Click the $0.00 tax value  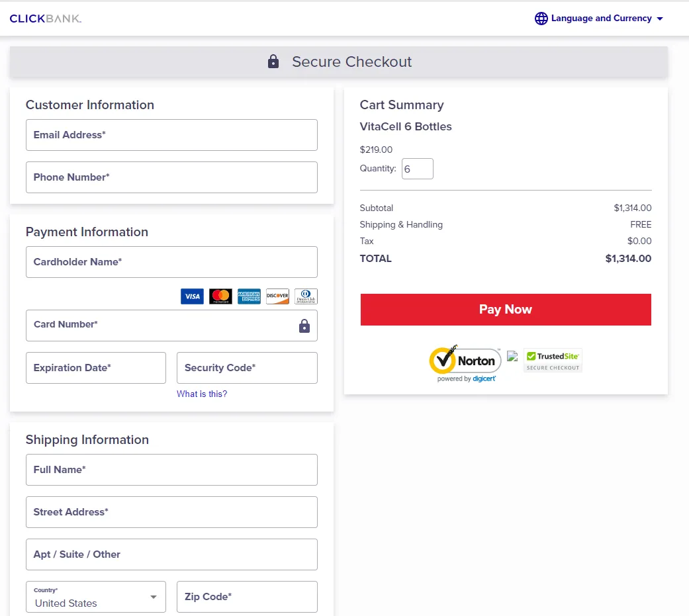pyautogui.click(x=639, y=241)
